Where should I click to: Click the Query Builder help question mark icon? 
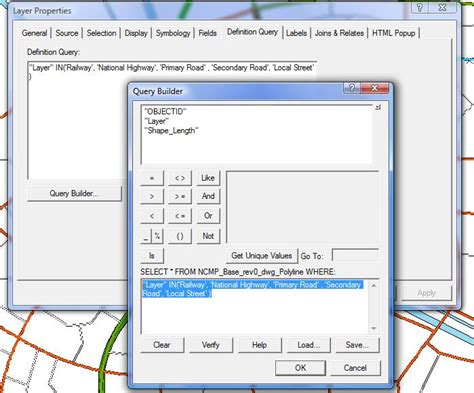352,88
